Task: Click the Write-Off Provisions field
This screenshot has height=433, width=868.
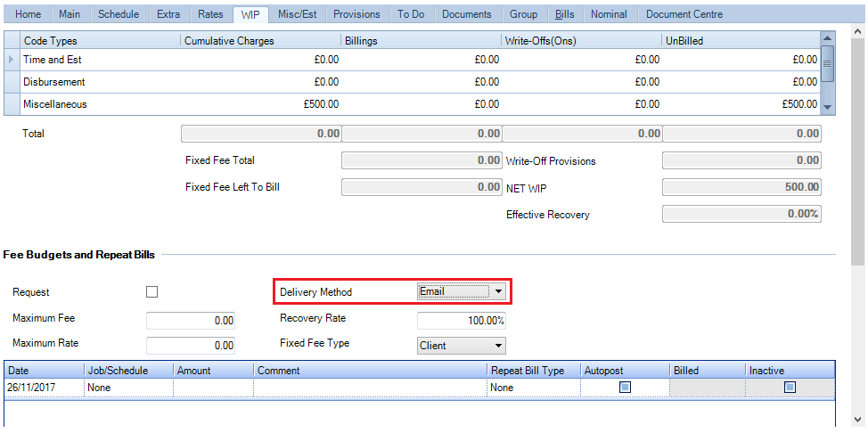Action: coord(741,160)
